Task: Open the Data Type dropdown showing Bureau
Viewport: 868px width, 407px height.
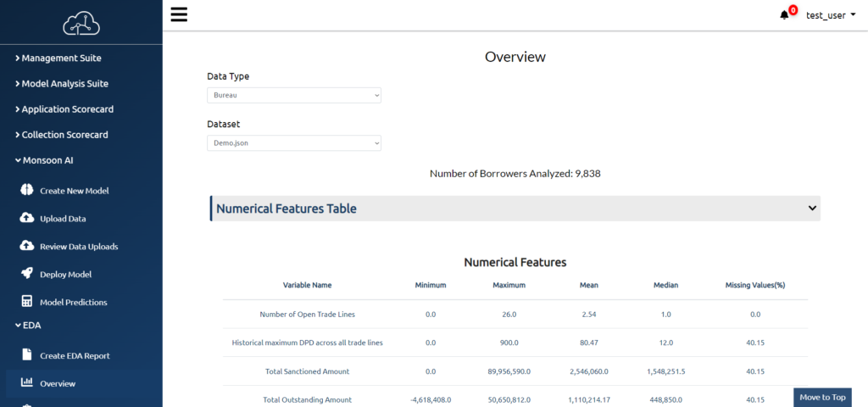Action: pyautogui.click(x=294, y=95)
